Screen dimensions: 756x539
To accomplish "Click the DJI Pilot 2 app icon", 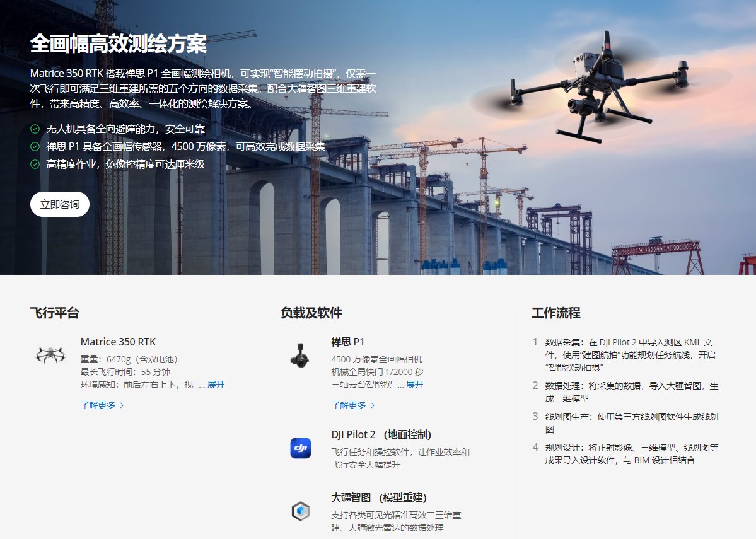I will 301,448.
